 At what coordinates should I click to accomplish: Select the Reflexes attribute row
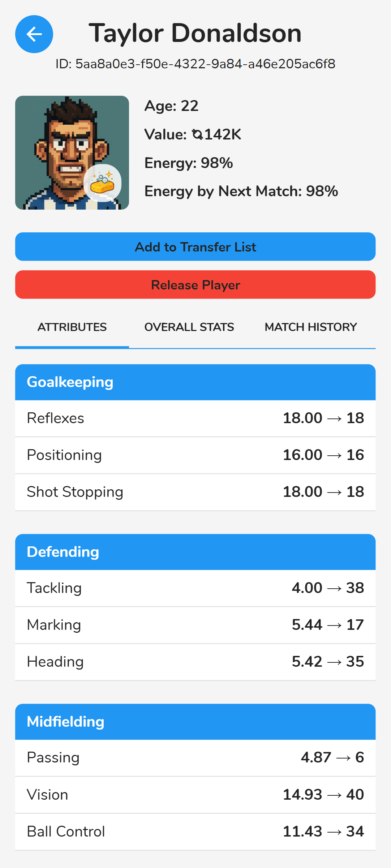click(x=195, y=418)
